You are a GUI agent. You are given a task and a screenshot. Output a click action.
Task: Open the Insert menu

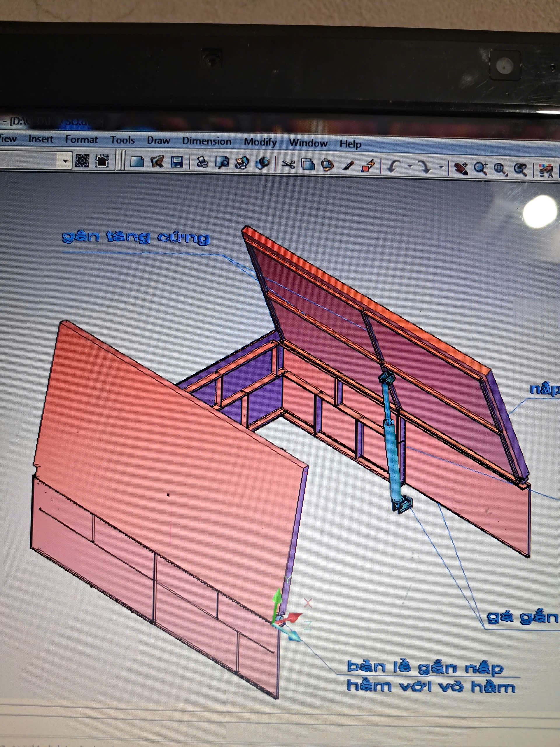(41, 139)
